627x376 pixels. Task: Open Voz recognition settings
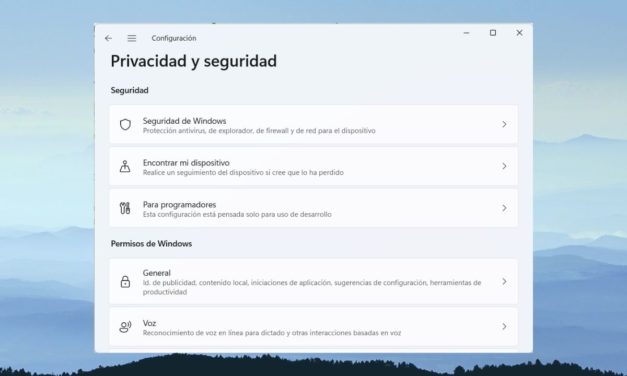pos(314,326)
